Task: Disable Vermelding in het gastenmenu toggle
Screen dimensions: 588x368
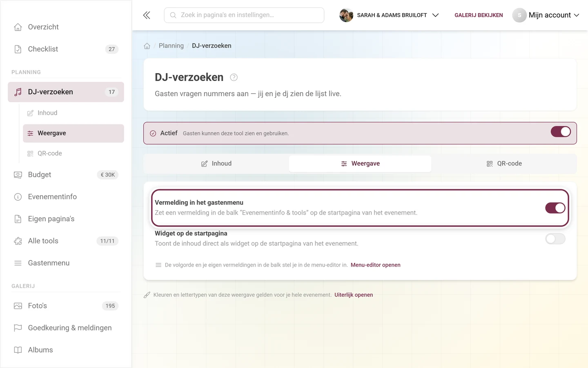Action: click(555, 208)
